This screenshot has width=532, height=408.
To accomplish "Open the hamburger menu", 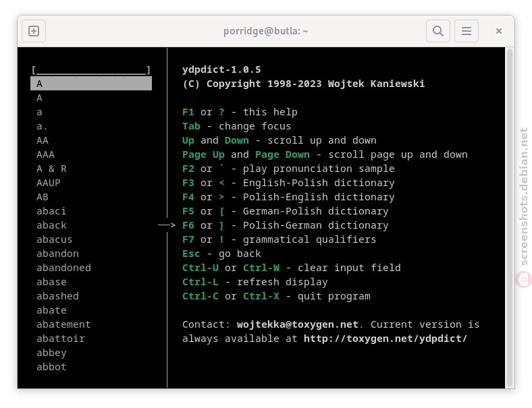I will (x=467, y=31).
